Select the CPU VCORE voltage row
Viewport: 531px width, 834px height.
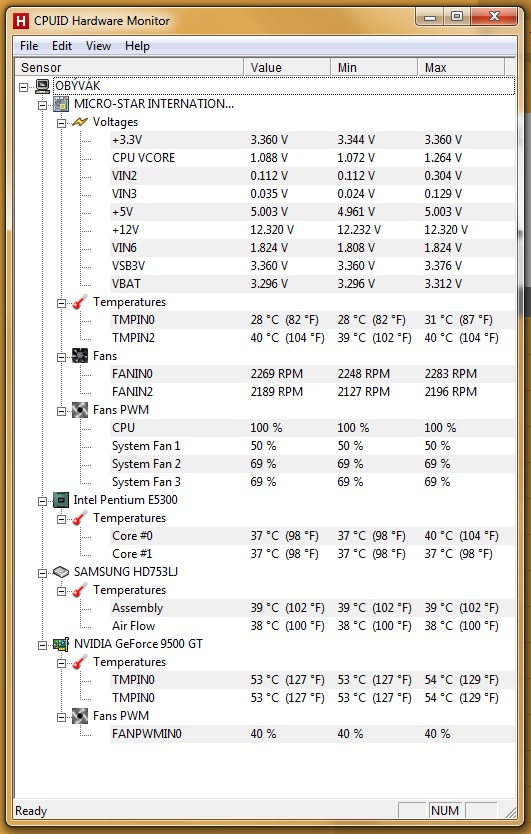[x=312, y=158]
